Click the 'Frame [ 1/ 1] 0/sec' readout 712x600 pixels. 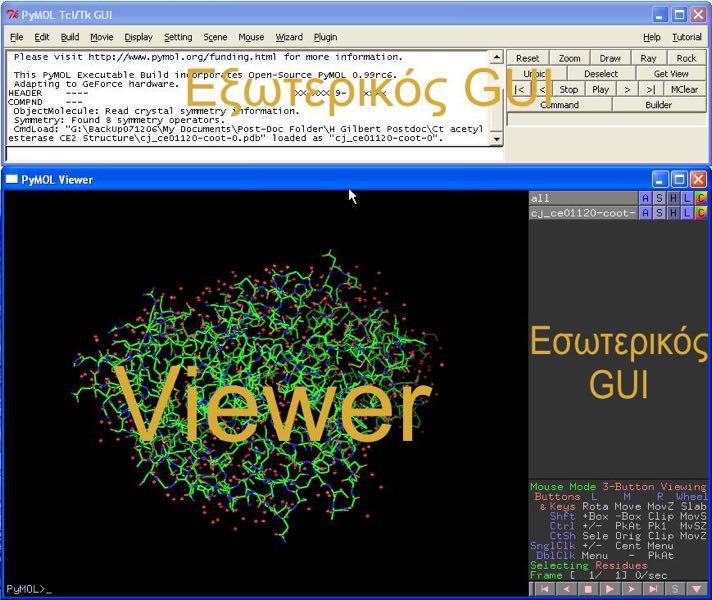pyautogui.click(x=598, y=575)
